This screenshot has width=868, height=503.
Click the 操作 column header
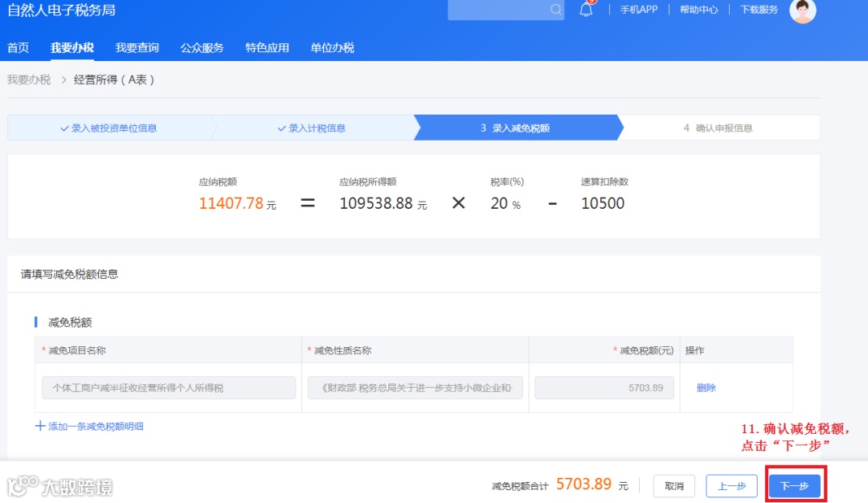tap(694, 350)
